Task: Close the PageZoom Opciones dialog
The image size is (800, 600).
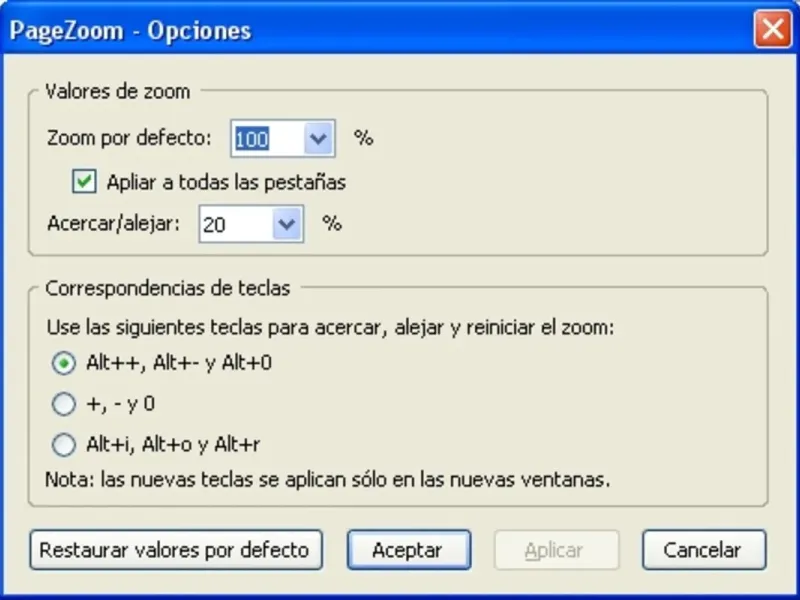Action: point(772,30)
